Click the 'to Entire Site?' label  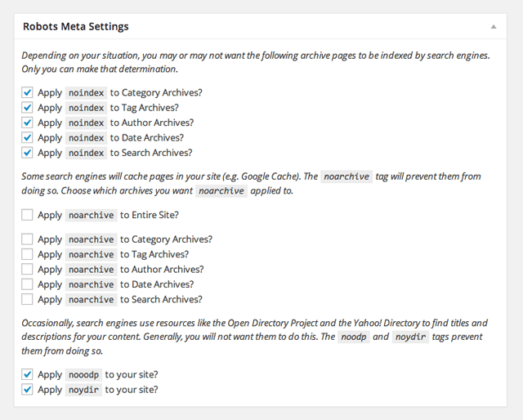[x=150, y=215]
